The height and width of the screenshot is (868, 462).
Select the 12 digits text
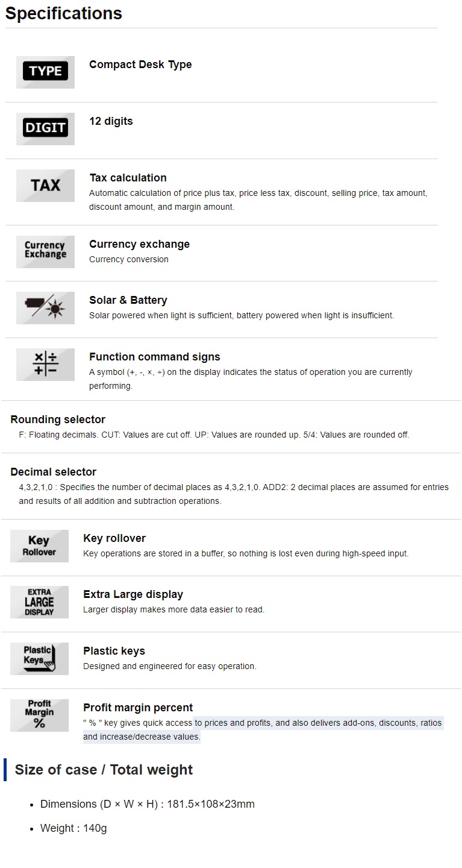[111, 121]
